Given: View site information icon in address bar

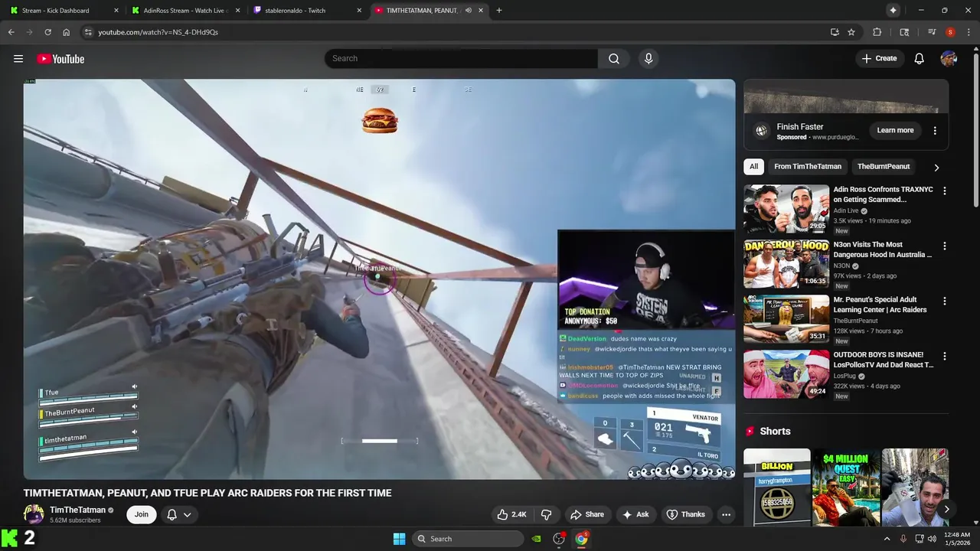Looking at the screenshot, I should (x=88, y=32).
